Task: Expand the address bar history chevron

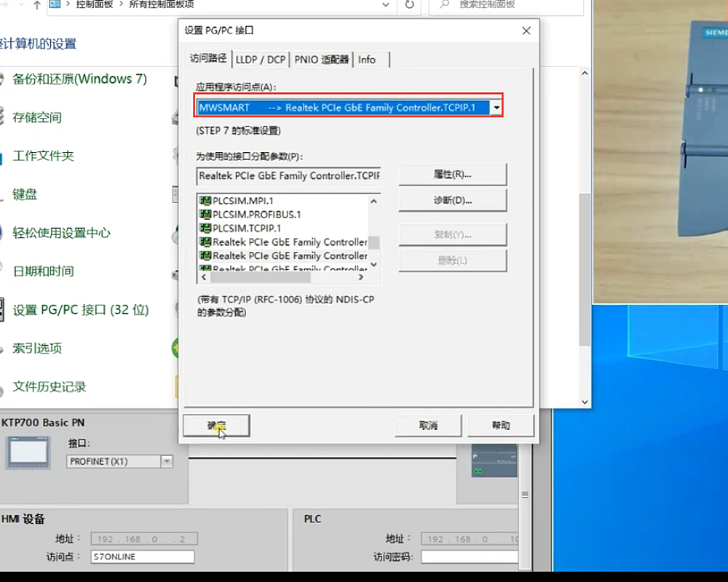Action: click(386, 5)
